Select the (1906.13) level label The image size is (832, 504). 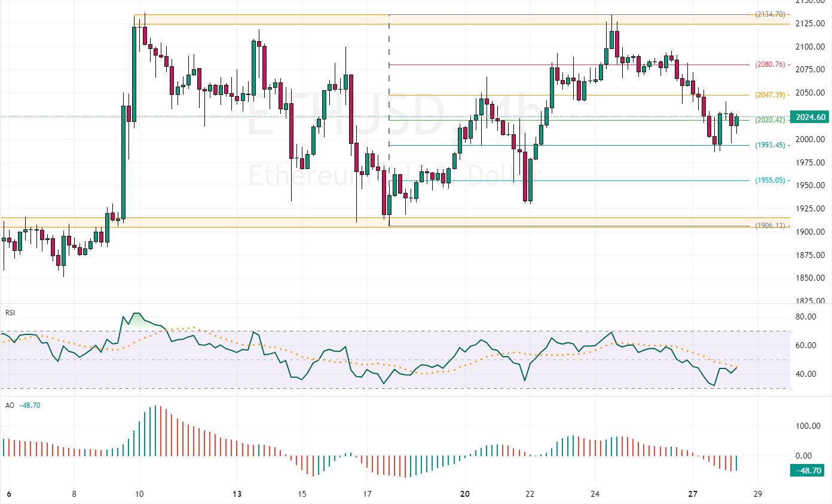[769, 226]
